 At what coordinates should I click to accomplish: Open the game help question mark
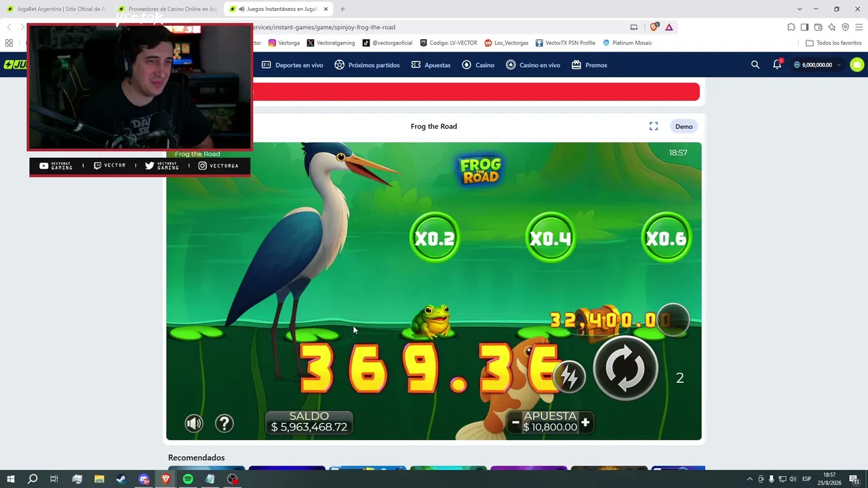(x=224, y=424)
